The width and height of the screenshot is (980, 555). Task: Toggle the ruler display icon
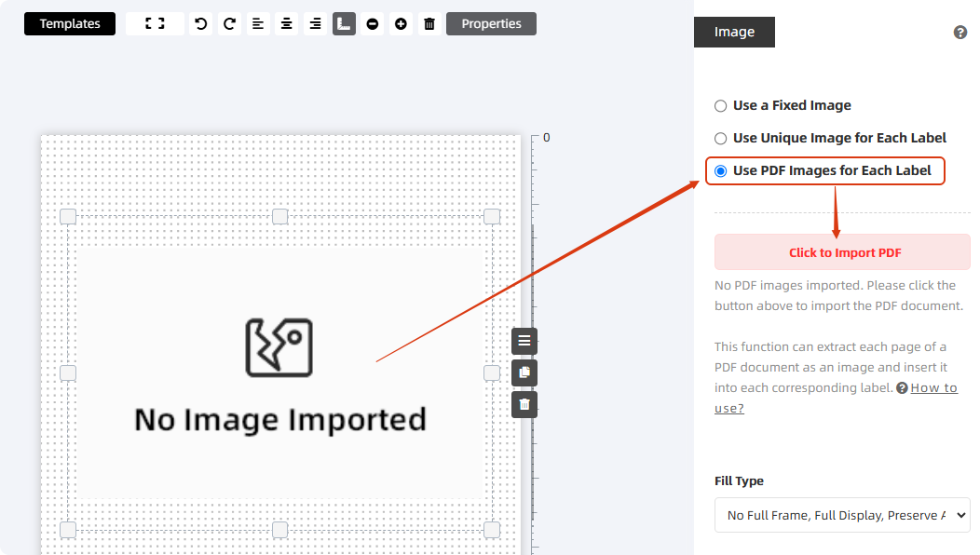tap(344, 24)
